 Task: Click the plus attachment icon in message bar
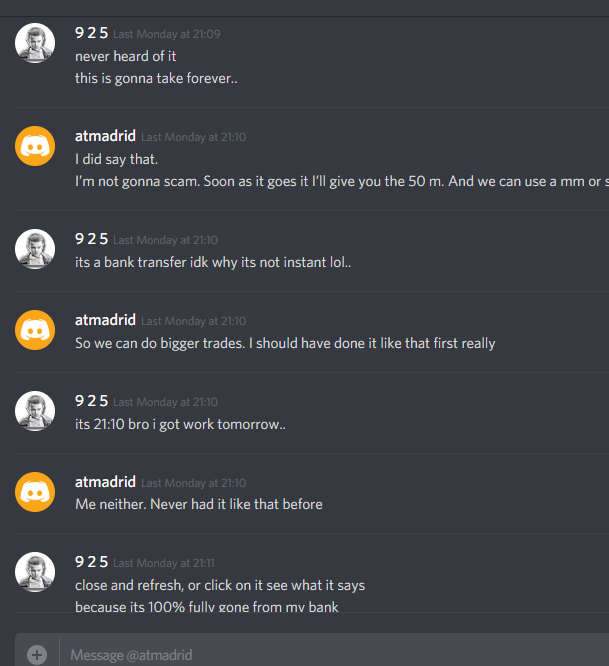pyautogui.click(x=37, y=655)
